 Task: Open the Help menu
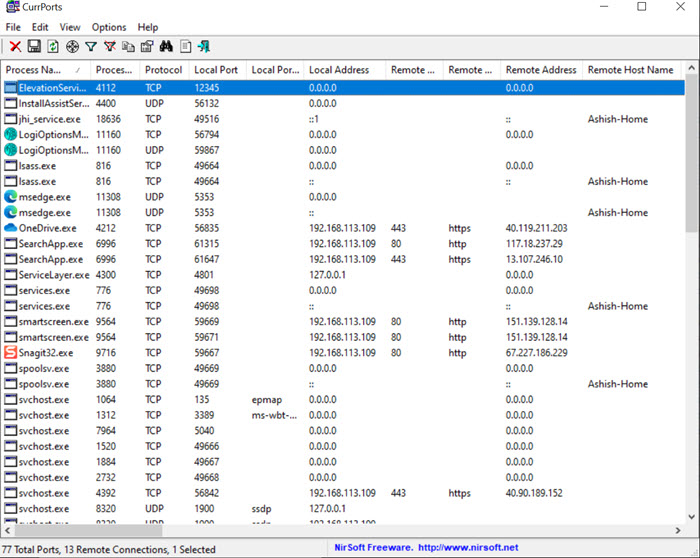tap(148, 27)
